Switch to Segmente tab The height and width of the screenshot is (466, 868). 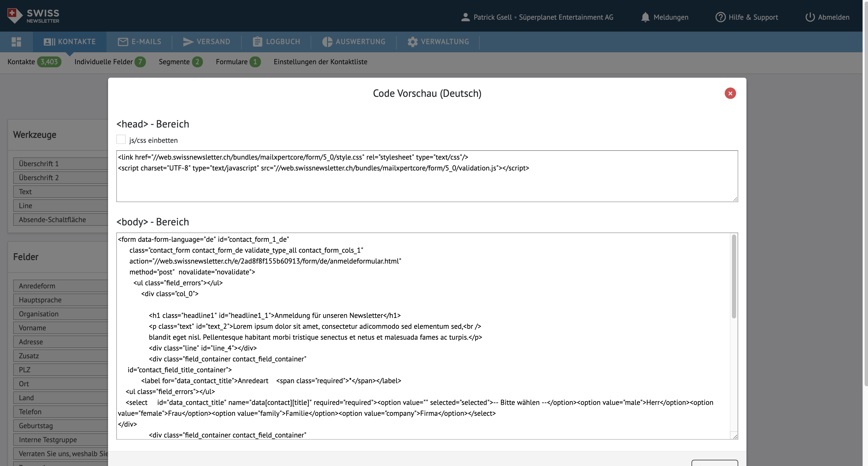(x=174, y=62)
